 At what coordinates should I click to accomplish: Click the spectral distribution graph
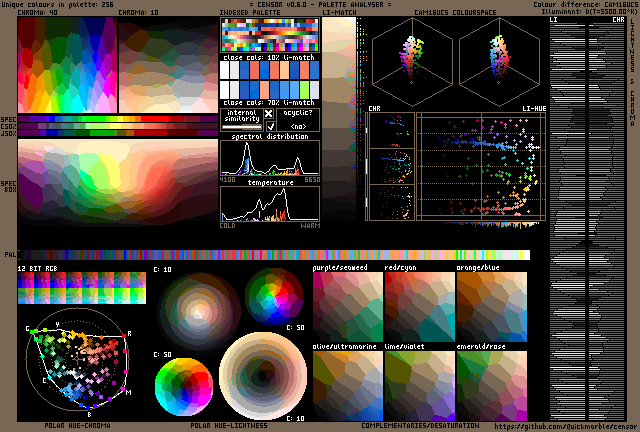click(270, 158)
